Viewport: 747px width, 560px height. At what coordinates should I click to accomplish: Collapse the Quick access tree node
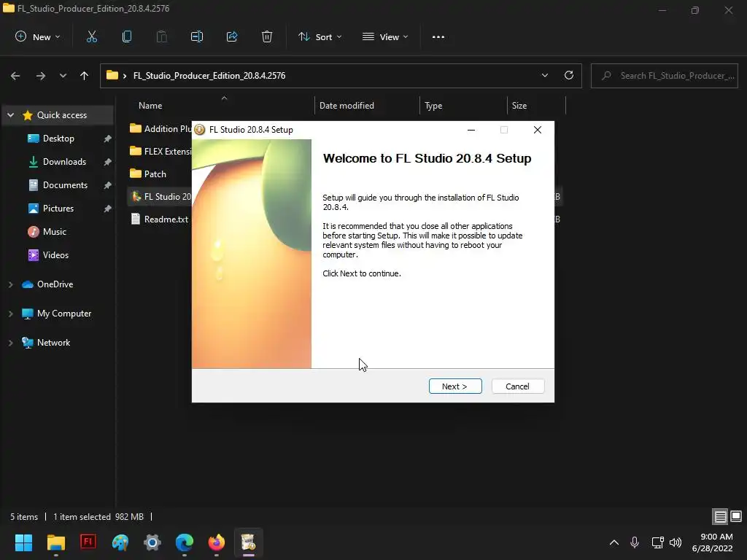(x=10, y=115)
